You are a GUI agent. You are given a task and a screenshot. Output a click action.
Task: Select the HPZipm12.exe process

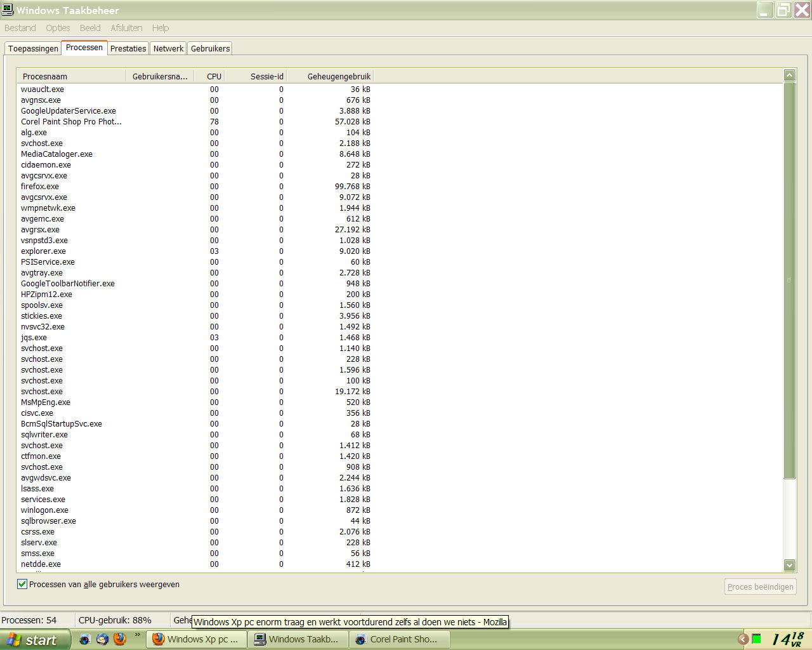click(x=195, y=295)
